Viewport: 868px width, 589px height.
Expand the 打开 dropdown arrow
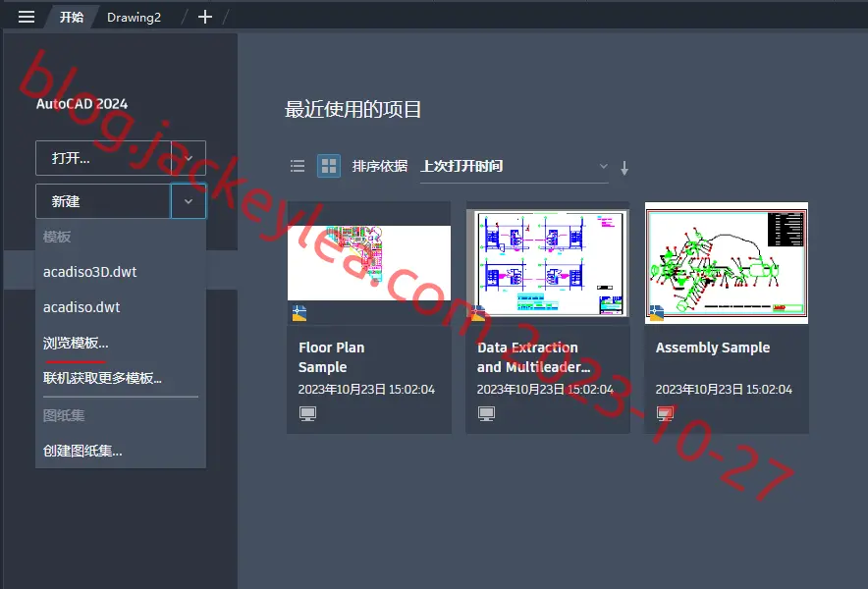(x=189, y=158)
